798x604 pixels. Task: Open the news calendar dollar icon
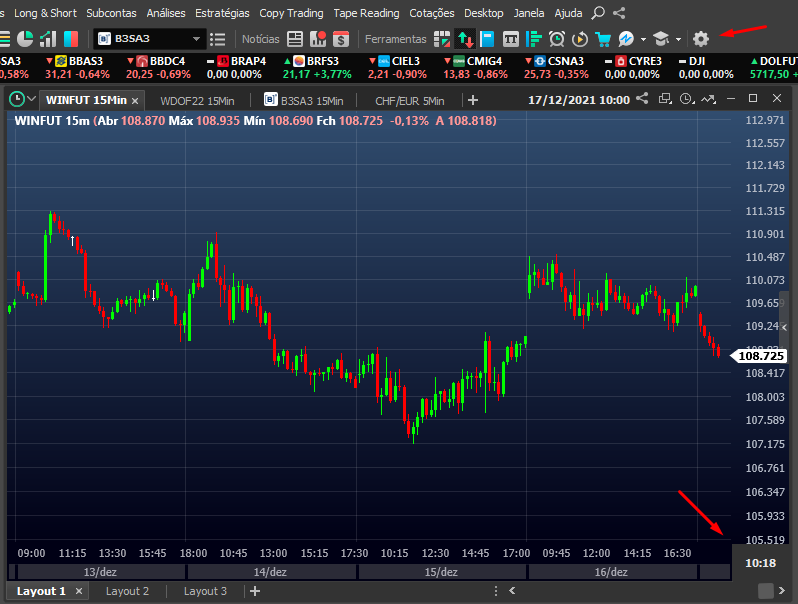pos(341,39)
